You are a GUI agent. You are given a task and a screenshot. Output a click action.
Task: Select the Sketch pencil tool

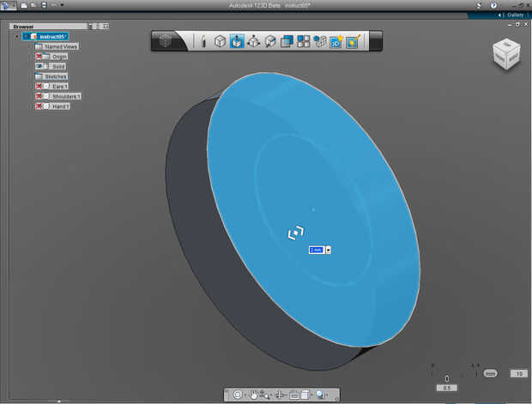pyautogui.click(x=203, y=41)
